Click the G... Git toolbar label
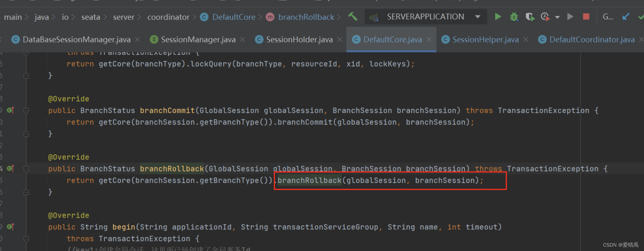Viewport: 644px width, 251px height. 608,17
